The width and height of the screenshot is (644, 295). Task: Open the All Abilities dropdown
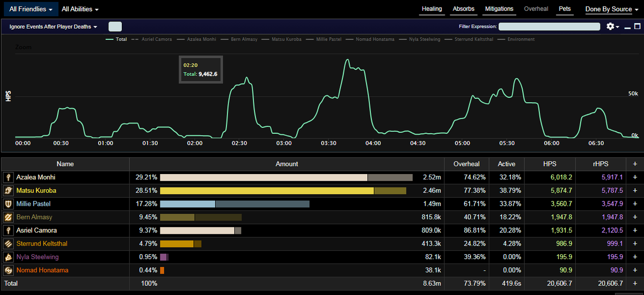click(80, 9)
